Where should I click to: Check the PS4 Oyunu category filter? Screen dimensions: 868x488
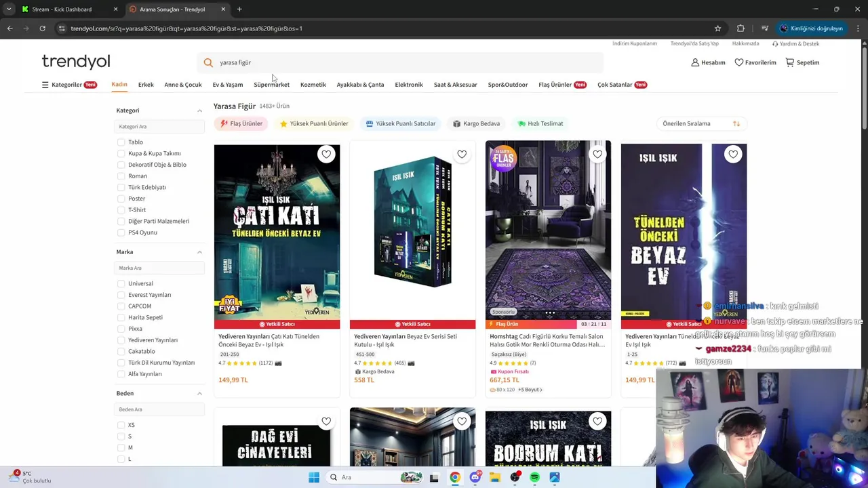121,232
